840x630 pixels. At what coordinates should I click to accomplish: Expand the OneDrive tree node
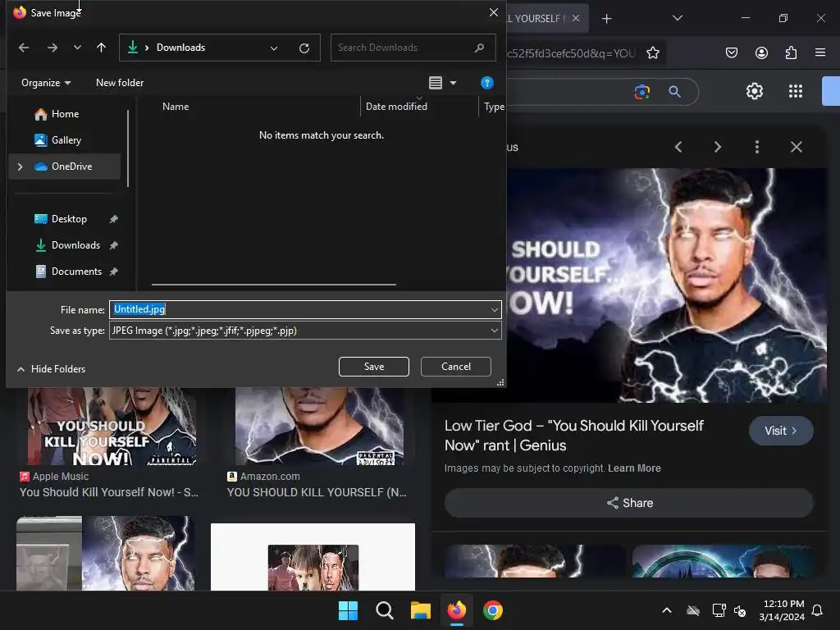(x=20, y=167)
